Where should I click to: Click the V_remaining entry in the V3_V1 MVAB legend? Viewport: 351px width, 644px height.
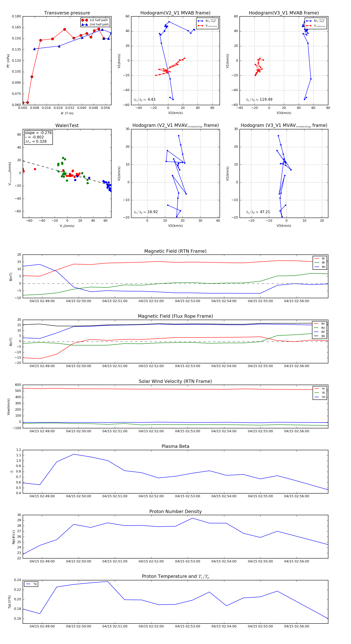click(x=316, y=26)
